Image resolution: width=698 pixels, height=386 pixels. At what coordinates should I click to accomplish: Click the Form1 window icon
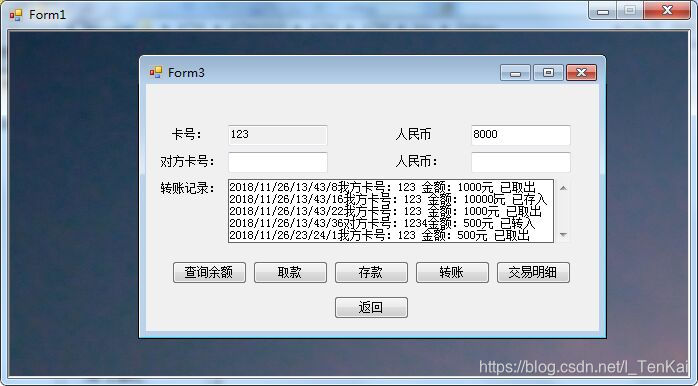pos(16,15)
